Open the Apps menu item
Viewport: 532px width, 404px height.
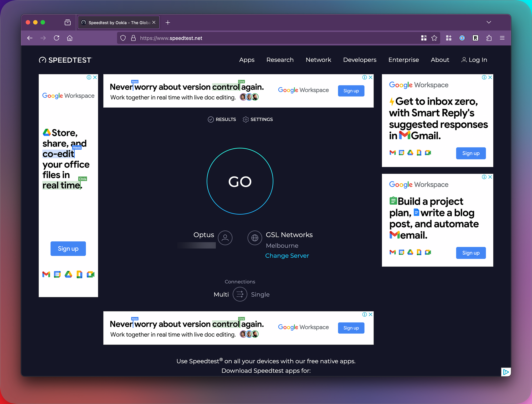pyautogui.click(x=247, y=59)
